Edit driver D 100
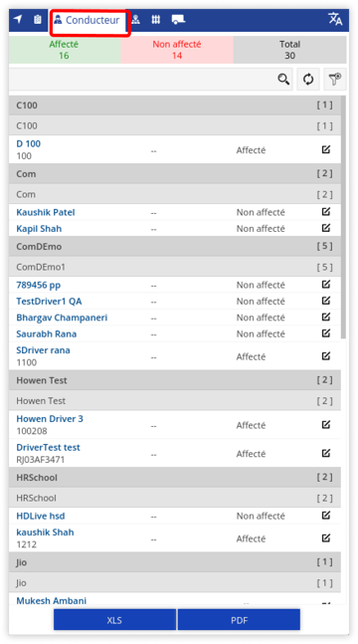The height and width of the screenshot is (644, 358). pos(326,149)
